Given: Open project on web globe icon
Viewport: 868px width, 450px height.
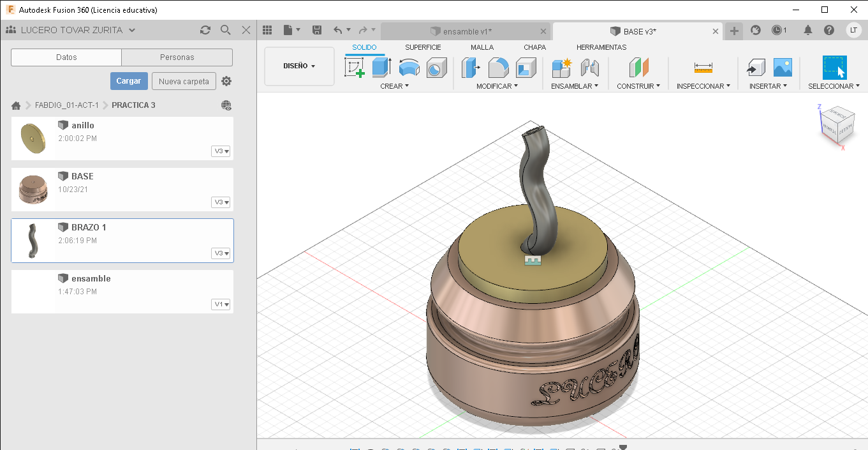Looking at the screenshot, I should coord(226,105).
